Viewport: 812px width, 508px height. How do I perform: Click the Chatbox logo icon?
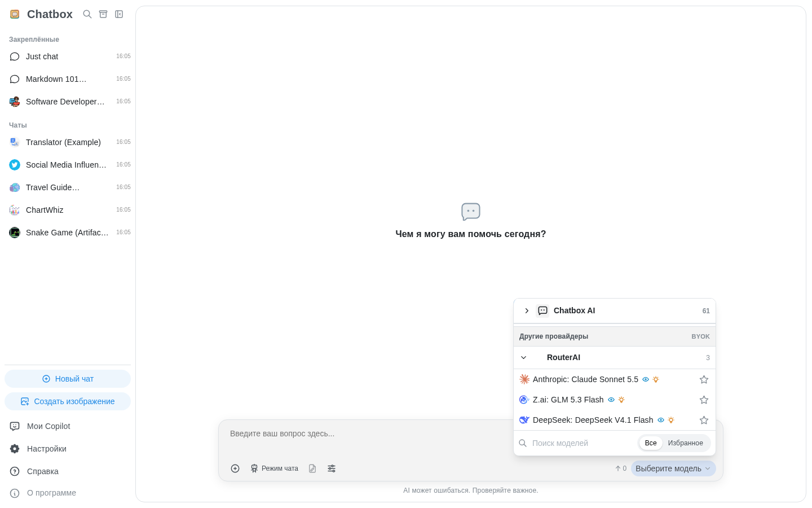[15, 14]
